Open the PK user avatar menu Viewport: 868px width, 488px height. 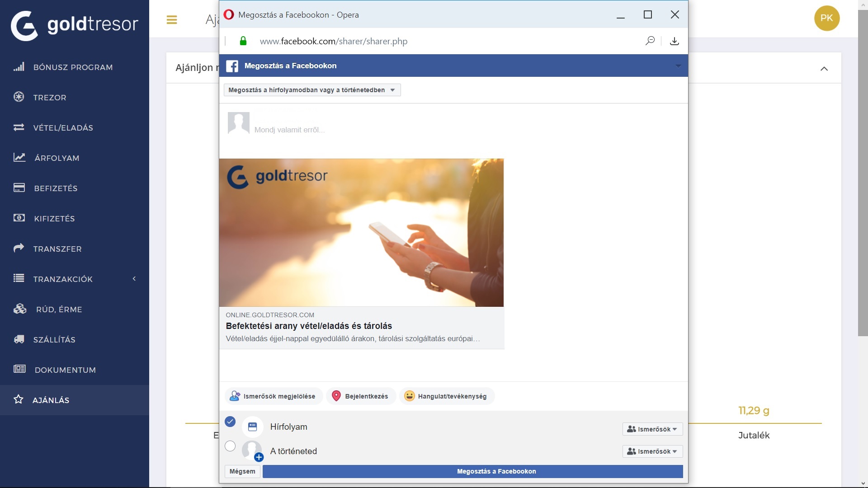click(827, 18)
